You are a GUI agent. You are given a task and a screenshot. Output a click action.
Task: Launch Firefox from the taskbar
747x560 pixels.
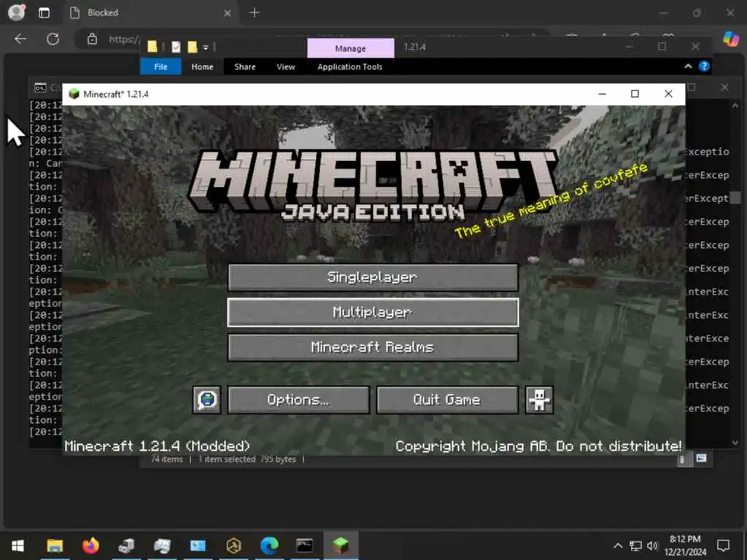pos(90,545)
